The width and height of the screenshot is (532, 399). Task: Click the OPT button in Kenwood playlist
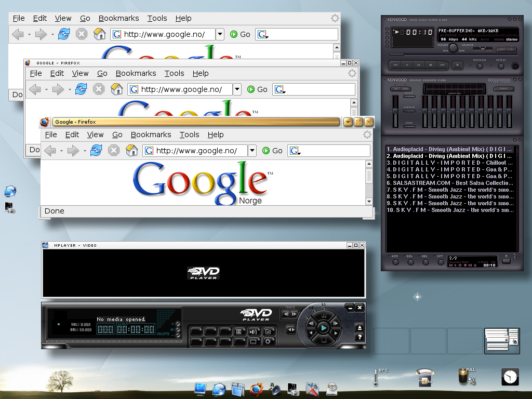point(441,262)
